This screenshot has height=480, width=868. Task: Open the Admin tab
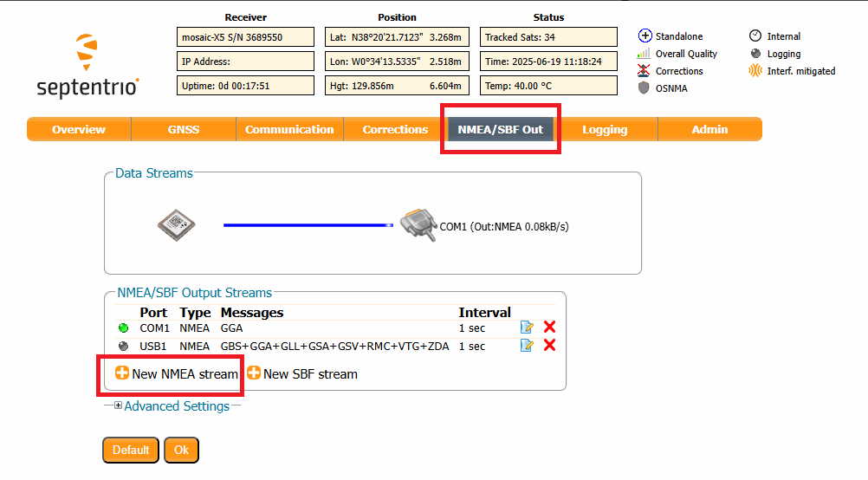pyautogui.click(x=709, y=129)
